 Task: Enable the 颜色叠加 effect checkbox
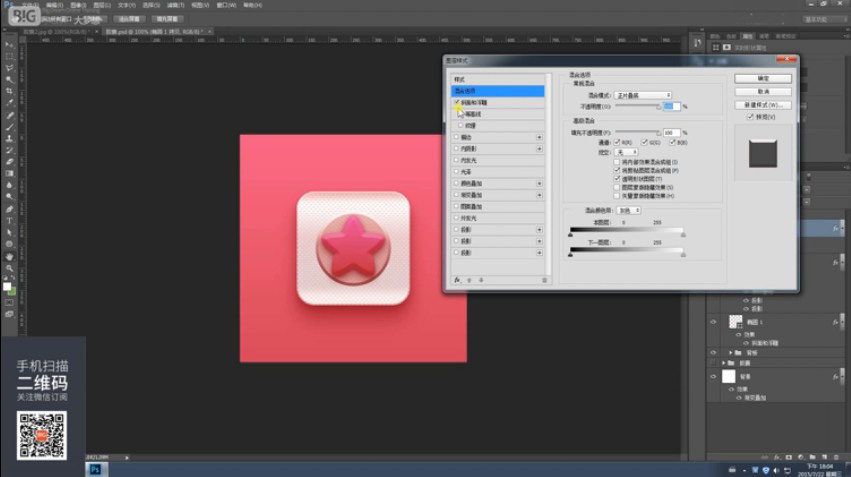coord(456,183)
